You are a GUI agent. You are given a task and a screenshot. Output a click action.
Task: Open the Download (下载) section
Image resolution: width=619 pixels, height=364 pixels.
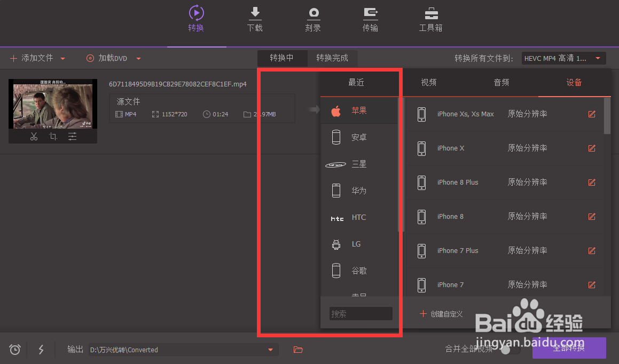(x=255, y=19)
